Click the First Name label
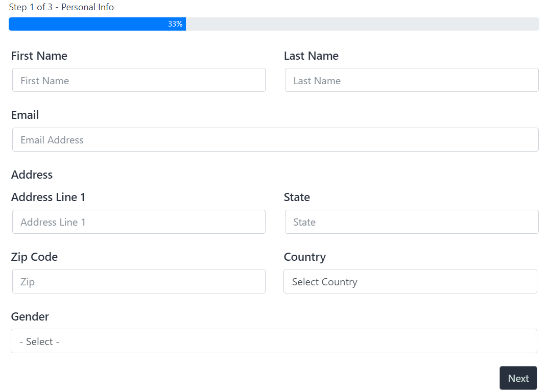Image resolution: width=548 pixels, height=392 pixels. click(39, 56)
